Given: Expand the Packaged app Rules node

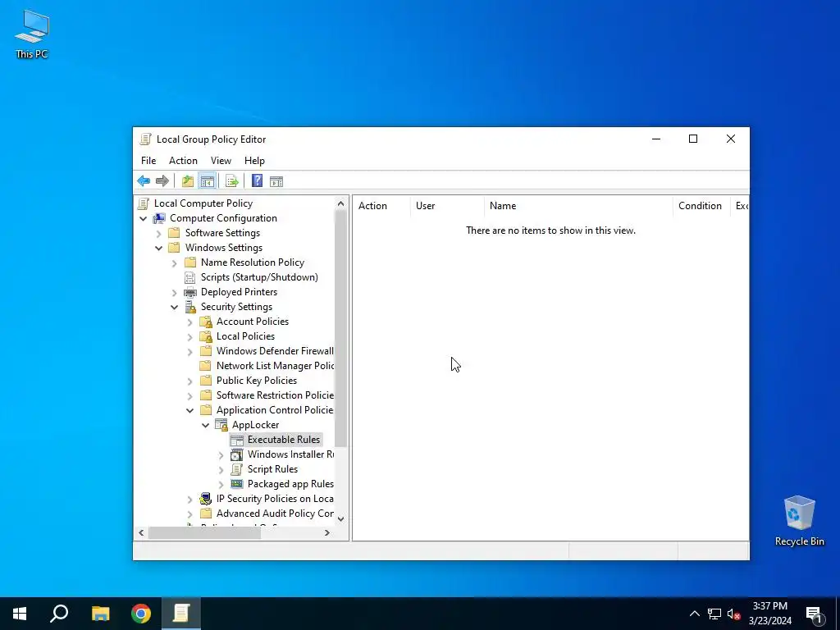Looking at the screenshot, I should (221, 484).
